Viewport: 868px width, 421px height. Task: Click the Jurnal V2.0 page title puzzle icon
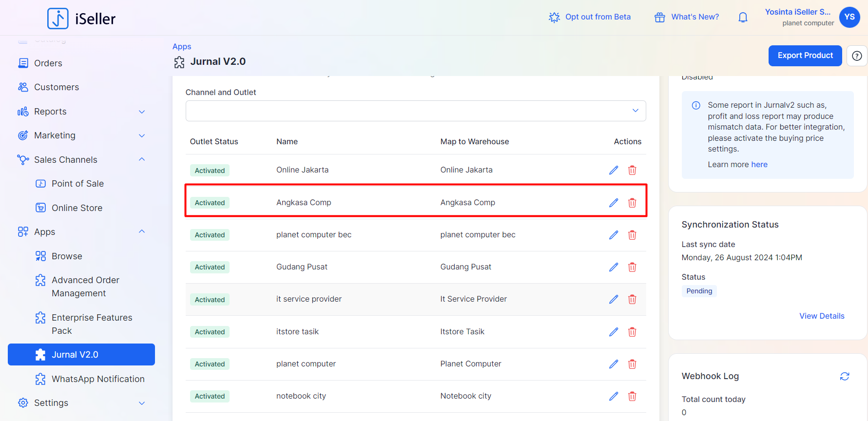coord(179,62)
